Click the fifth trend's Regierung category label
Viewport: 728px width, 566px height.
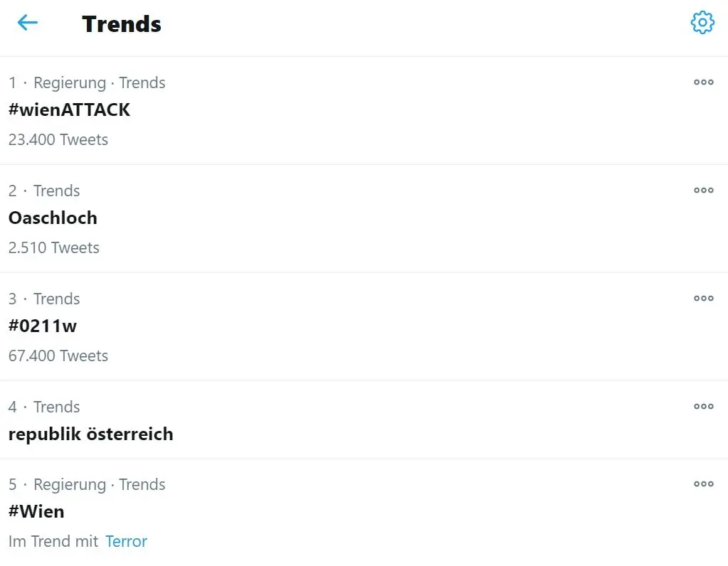70,484
